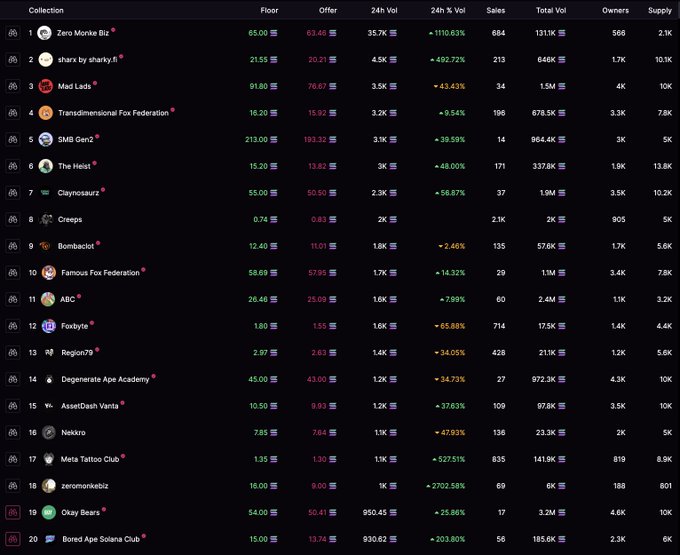
Task: Click the Famous Fox Federation avatar
Action: 49,273
